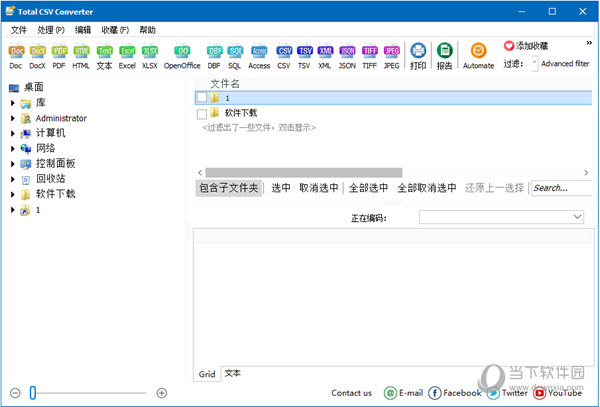Select 桌面 in the folder tree
Screen dimensions: 600x407
[34, 87]
